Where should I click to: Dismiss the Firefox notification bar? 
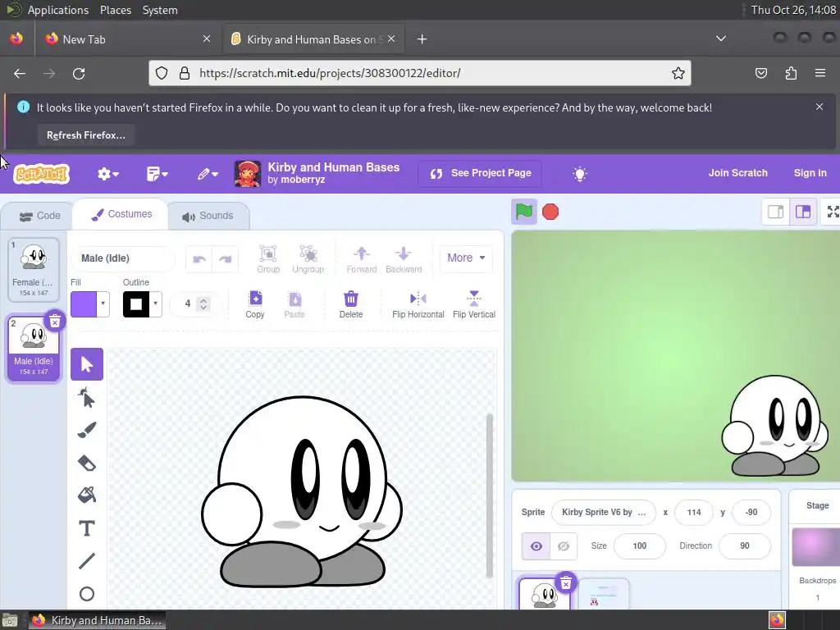click(x=819, y=107)
